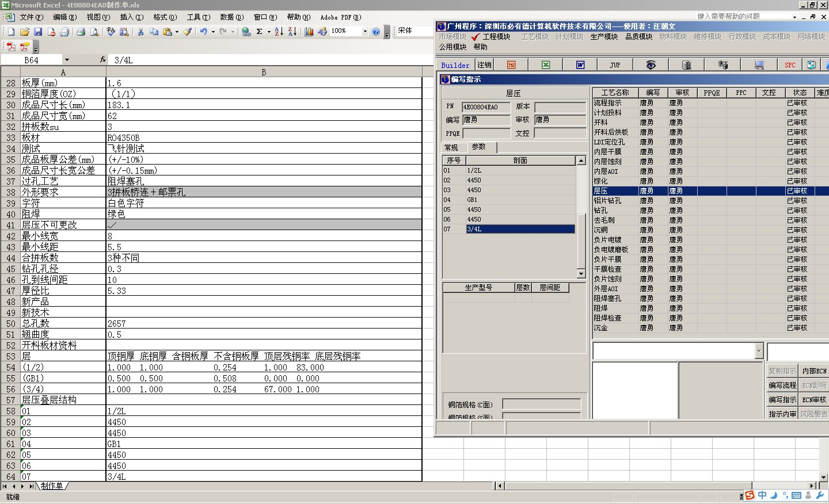Click the Word export icon in Builder toolbar
This screenshot has height=504, width=829.
(580, 65)
